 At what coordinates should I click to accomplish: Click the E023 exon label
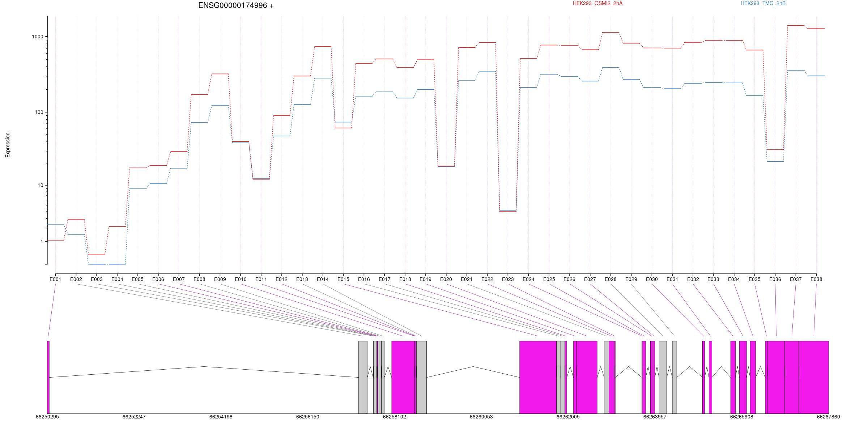tap(508, 279)
